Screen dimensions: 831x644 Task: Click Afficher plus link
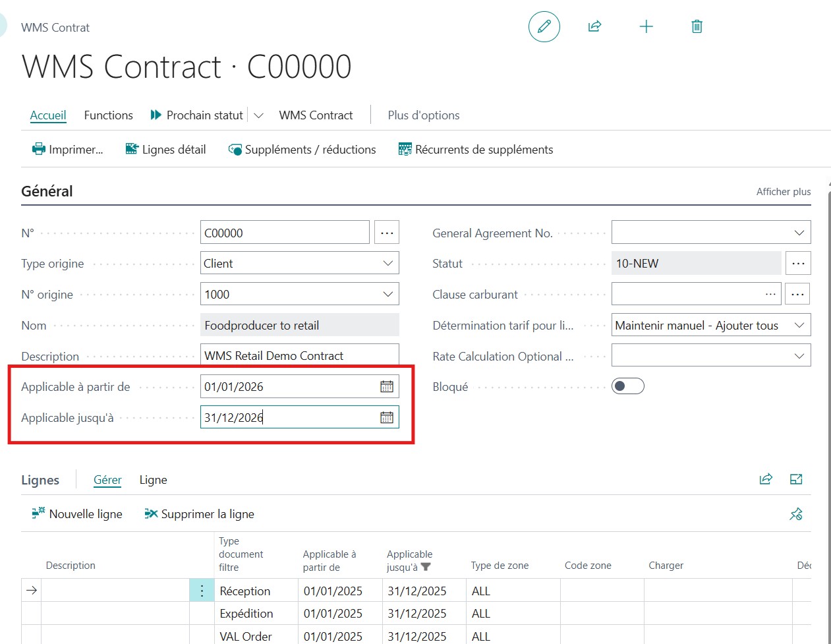click(x=783, y=192)
